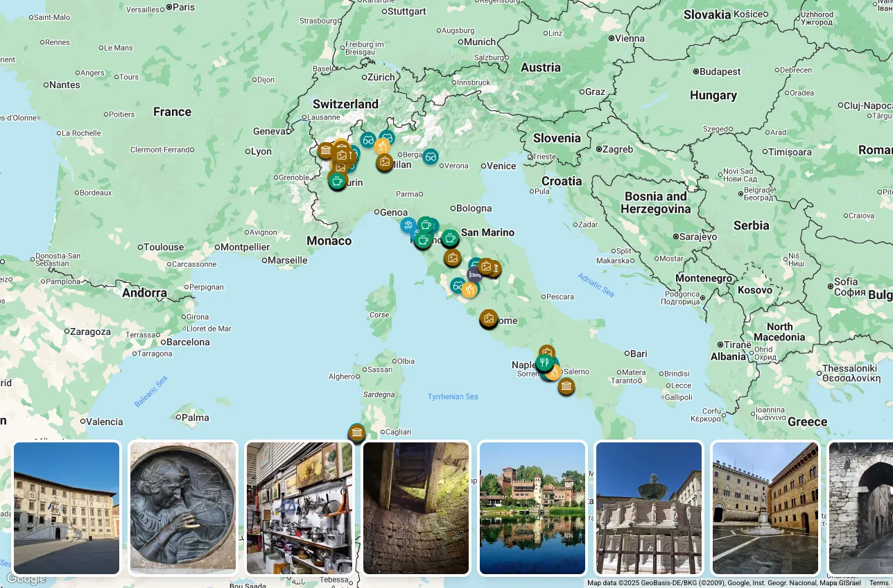The width and height of the screenshot is (893, 588).
Task: Open the underground stone well photo
Action: 416,508
